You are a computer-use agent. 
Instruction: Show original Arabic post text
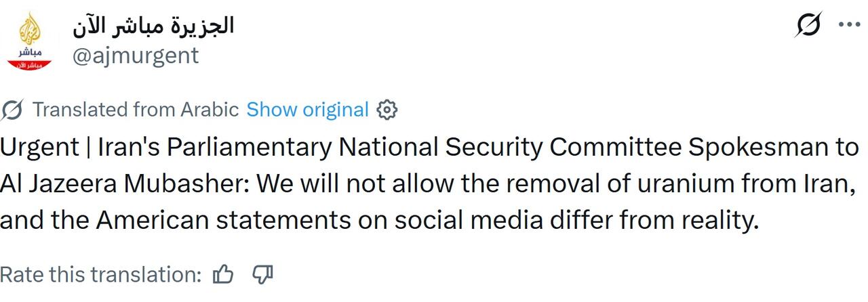click(307, 110)
